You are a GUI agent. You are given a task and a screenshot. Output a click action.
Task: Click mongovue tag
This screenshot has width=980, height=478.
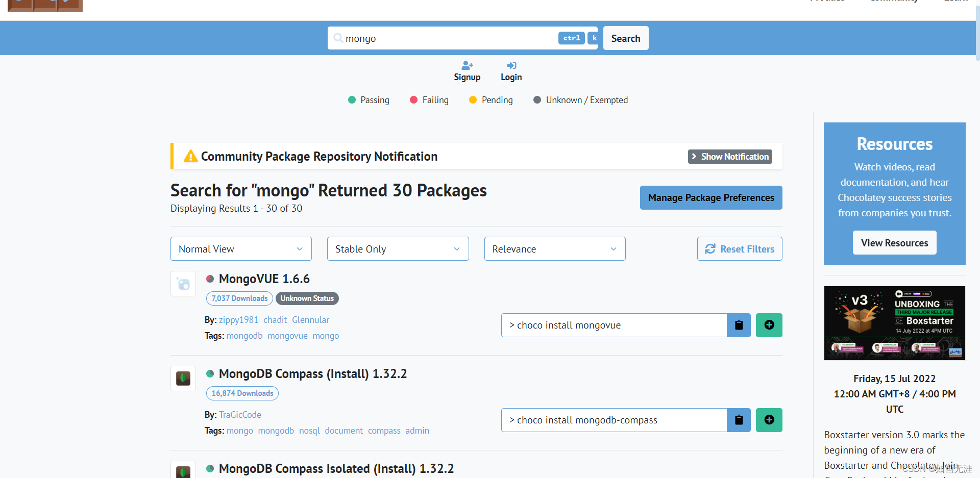pyautogui.click(x=287, y=336)
